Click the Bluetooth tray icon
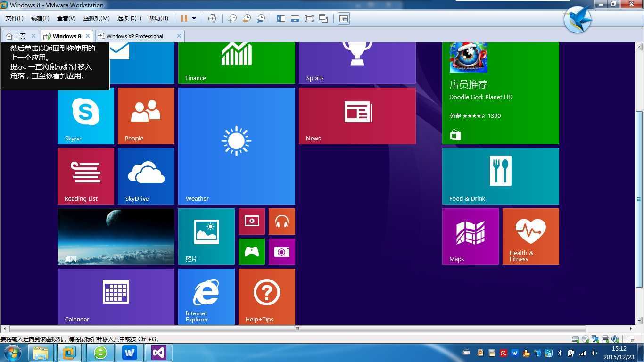Screen dimensions: 644x362 (x=560, y=353)
